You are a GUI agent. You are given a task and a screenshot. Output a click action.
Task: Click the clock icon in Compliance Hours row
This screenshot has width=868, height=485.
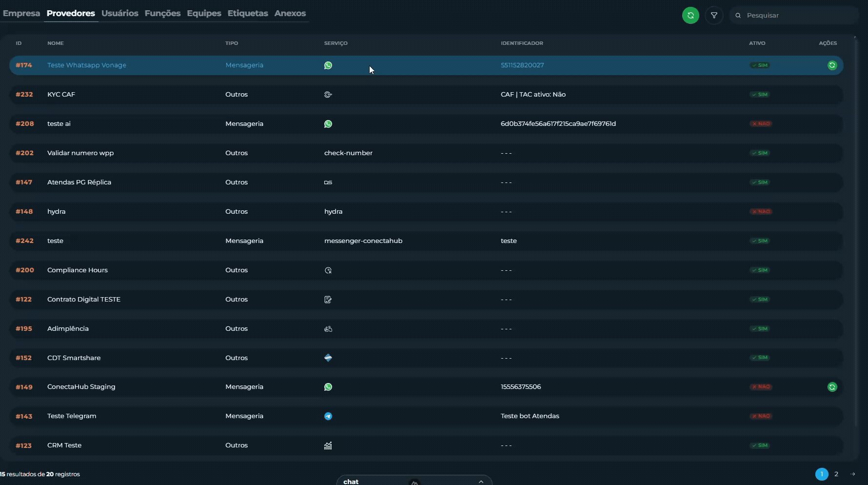pos(328,270)
